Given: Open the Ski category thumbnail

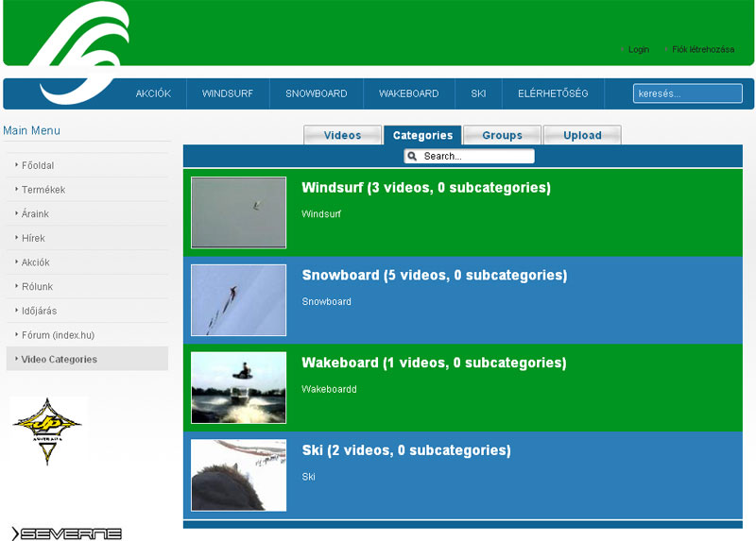Looking at the screenshot, I should (238, 475).
